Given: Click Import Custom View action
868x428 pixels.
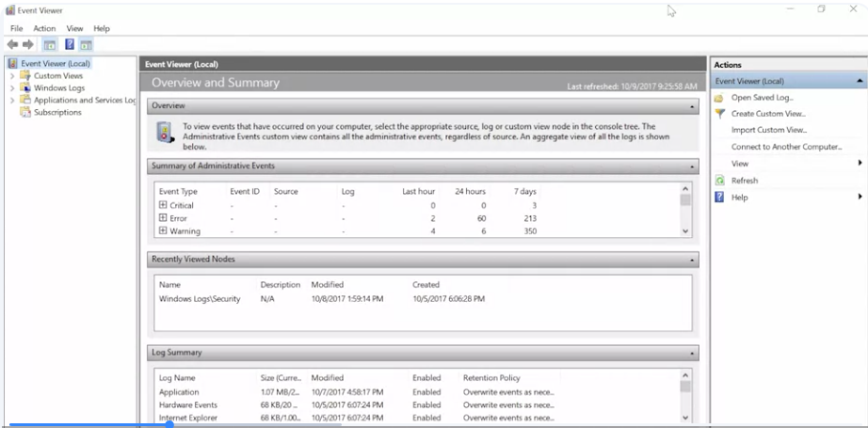Looking at the screenshot, I should 769,131.
